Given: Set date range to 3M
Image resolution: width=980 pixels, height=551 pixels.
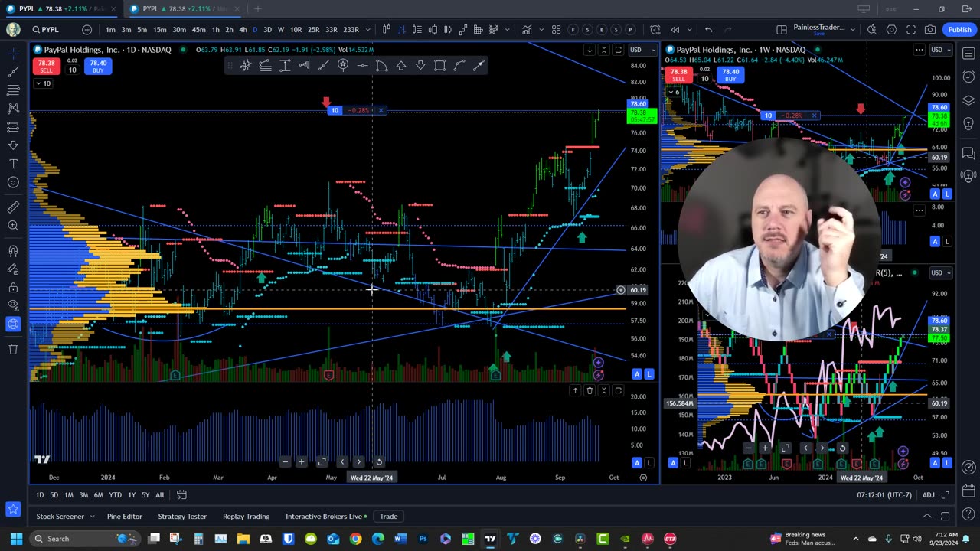Looking at the screenshot, I should coord(83,495).
